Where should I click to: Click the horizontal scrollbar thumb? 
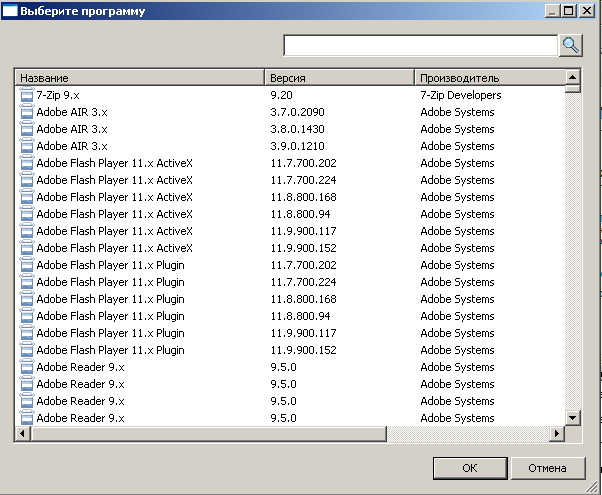[x=209, y=434]
